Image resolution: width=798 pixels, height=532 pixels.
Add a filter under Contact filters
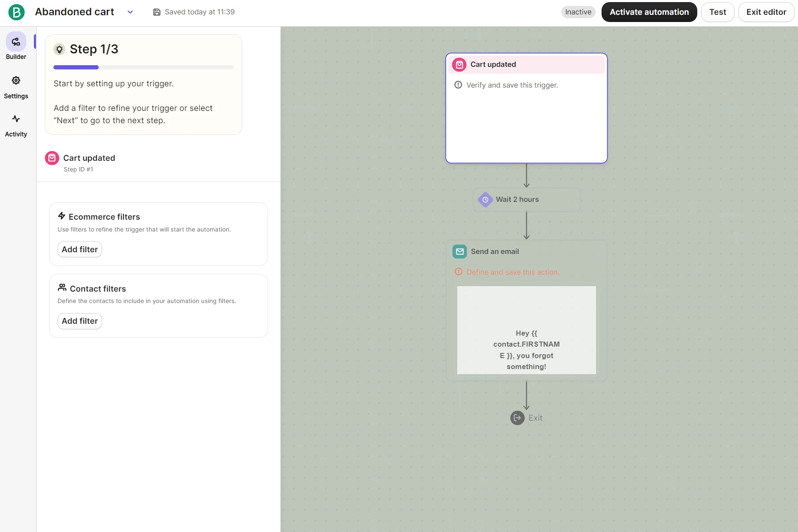[x=80, y=321]
